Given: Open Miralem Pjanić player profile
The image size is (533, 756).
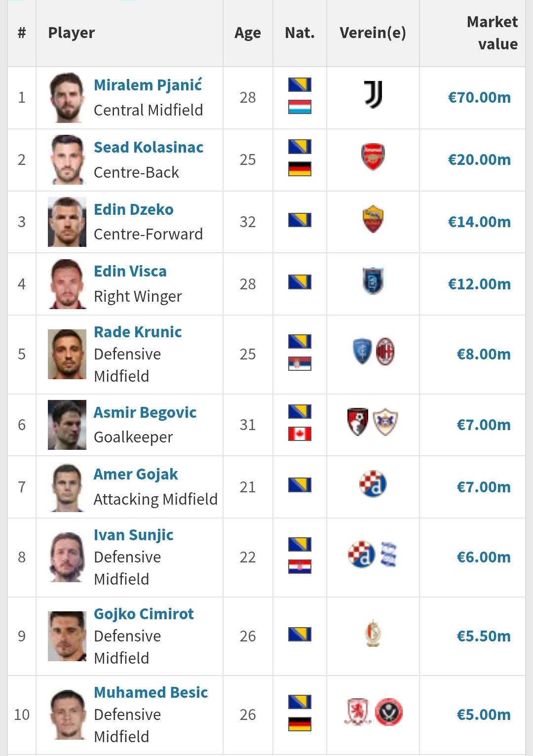Looking at the screenshot, I should (x=148, y=85).
